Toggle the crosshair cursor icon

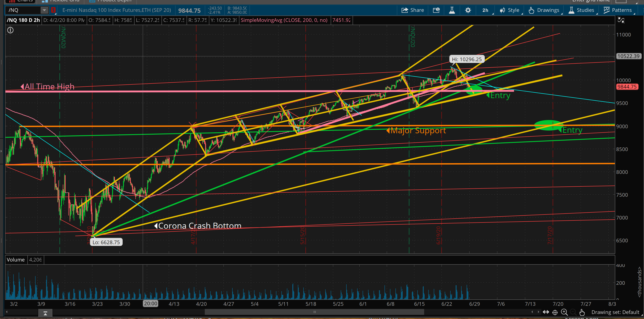click(555, 312)
